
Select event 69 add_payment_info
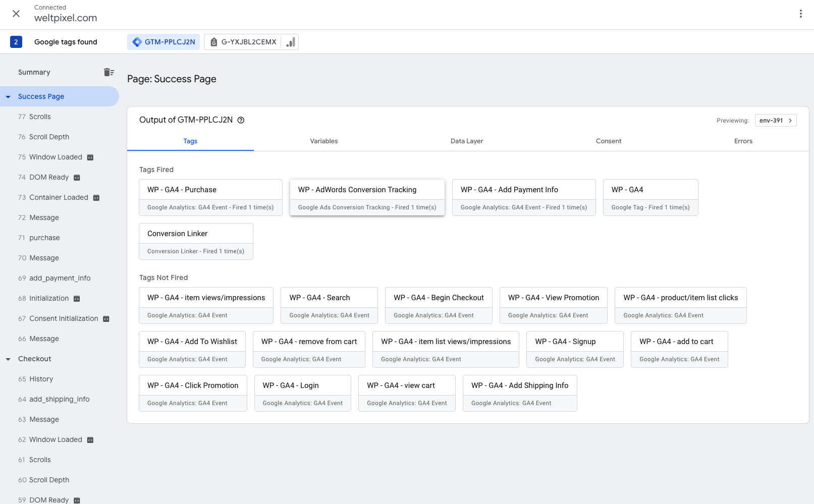[x=60, y=278]
